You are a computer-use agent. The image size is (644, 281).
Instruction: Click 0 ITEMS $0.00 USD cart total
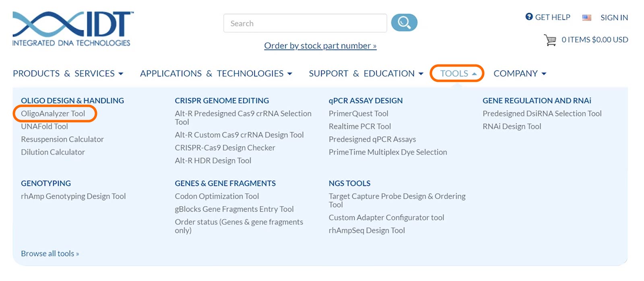point(595,40)
